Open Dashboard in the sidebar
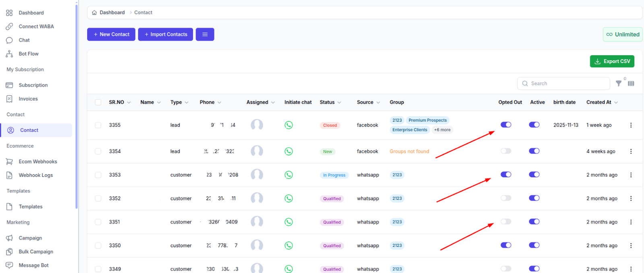Image resolution: width=644 pixels, height=273 pixels. (x=31, y=13)
